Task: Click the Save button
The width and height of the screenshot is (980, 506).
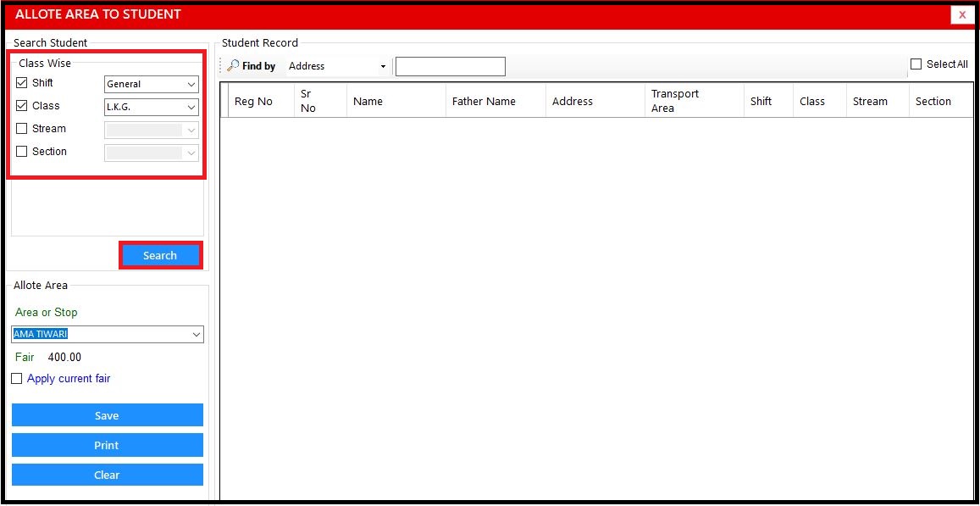Action: [x=108, y=415]
